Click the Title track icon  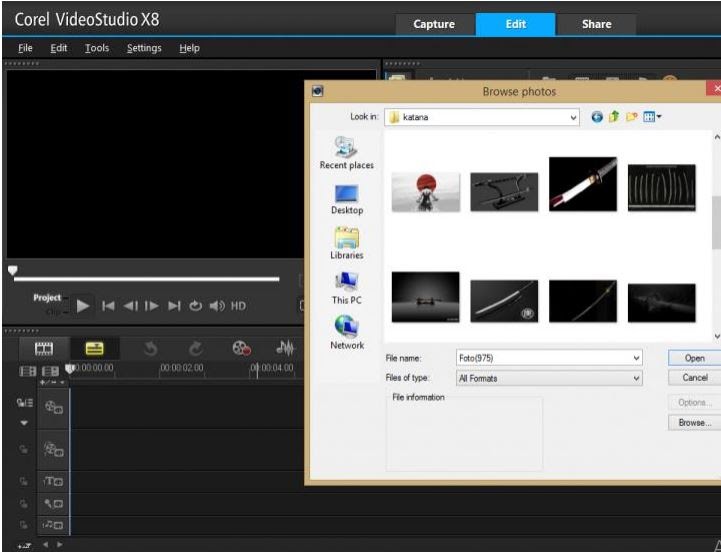53,482
